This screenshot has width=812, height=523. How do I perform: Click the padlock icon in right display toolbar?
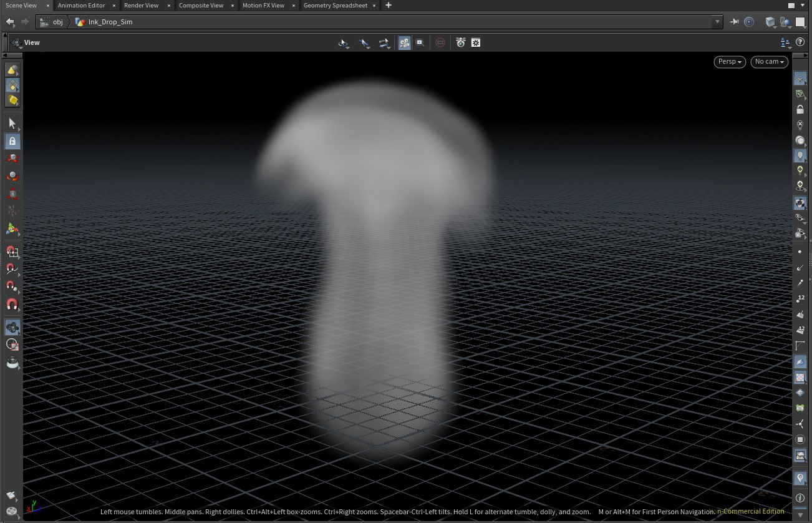(x=800, y=109)
